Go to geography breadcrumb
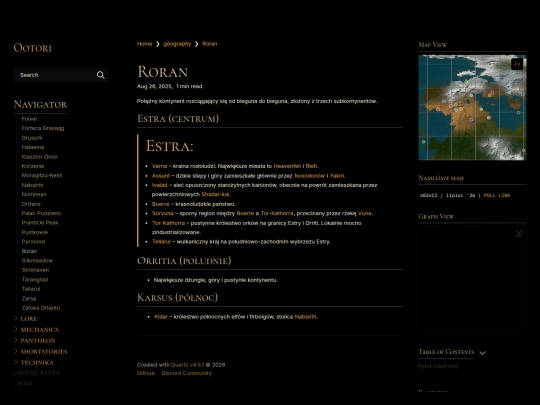This screenshot has width=540, height=405. coord(177,44)
